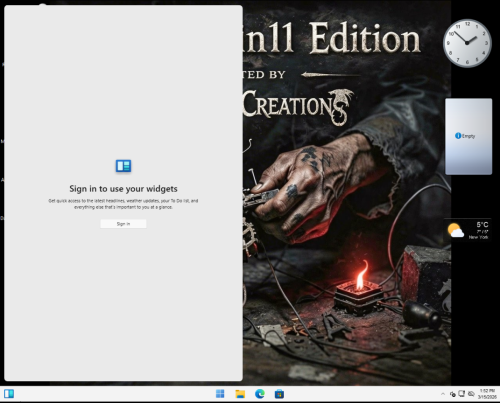Open File Explorer from the taskbar
The image size is (500, 403).
(x=240, y=394)
